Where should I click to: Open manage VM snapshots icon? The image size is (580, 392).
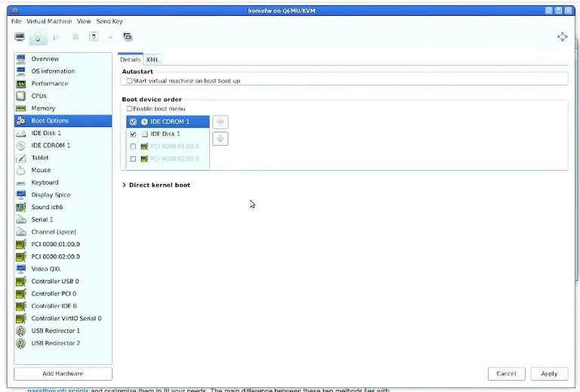tap(128, 36)
